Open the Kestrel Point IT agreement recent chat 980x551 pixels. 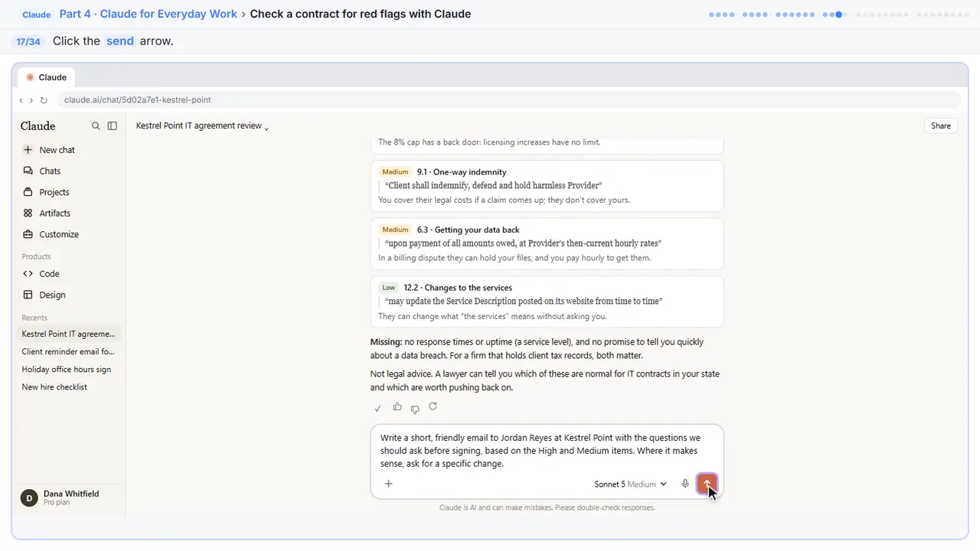click(69, 334)
